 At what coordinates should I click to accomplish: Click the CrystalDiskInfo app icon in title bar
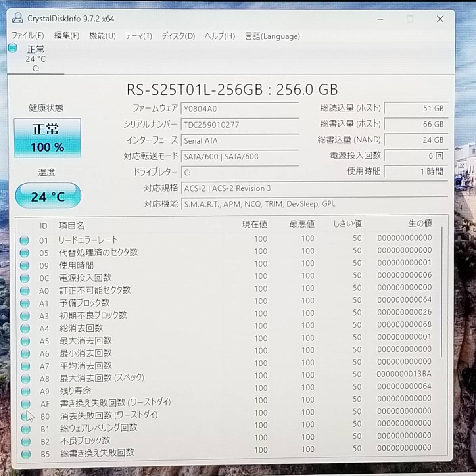[x=17, y=18]
